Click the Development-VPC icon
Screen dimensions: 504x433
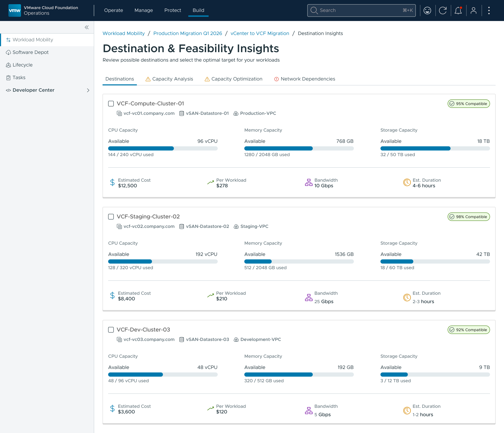pyautogui.click(x=236, y=340)
